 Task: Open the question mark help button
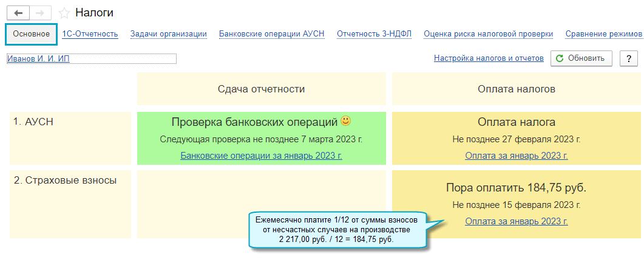coord(628,58)
